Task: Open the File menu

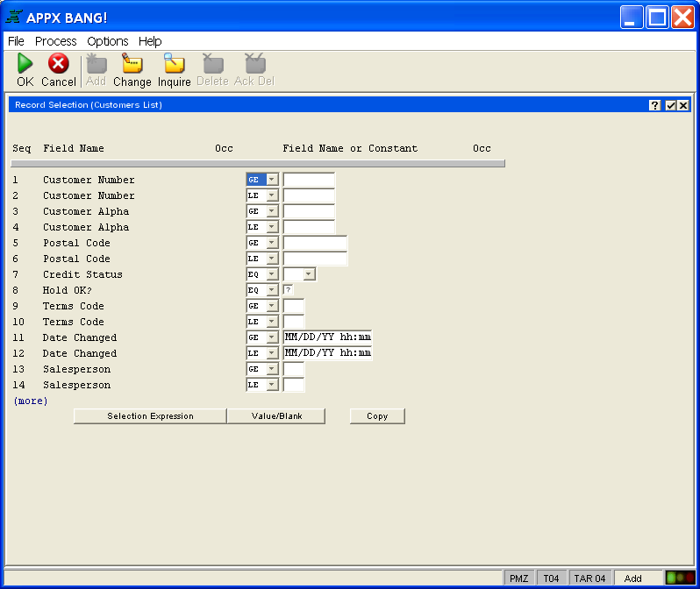Action: tap(16, 41)
